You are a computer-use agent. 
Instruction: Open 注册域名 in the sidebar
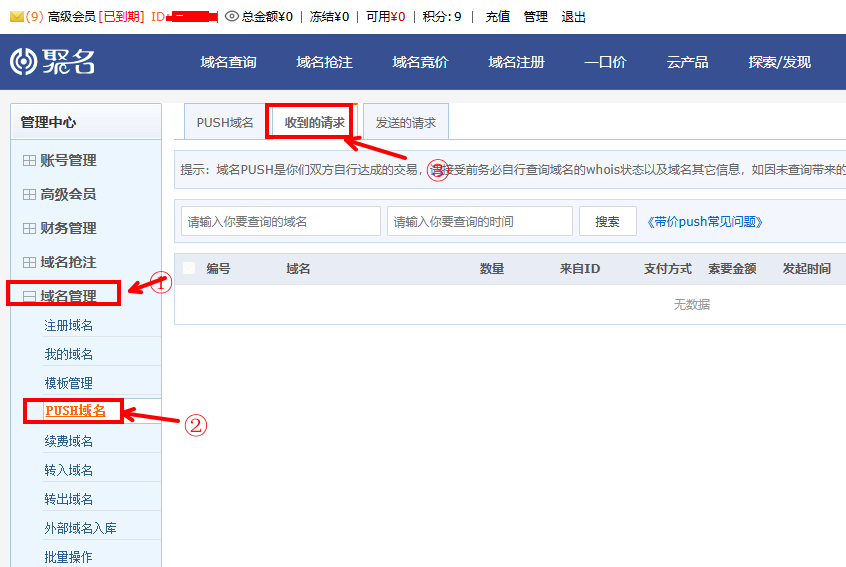69,325
